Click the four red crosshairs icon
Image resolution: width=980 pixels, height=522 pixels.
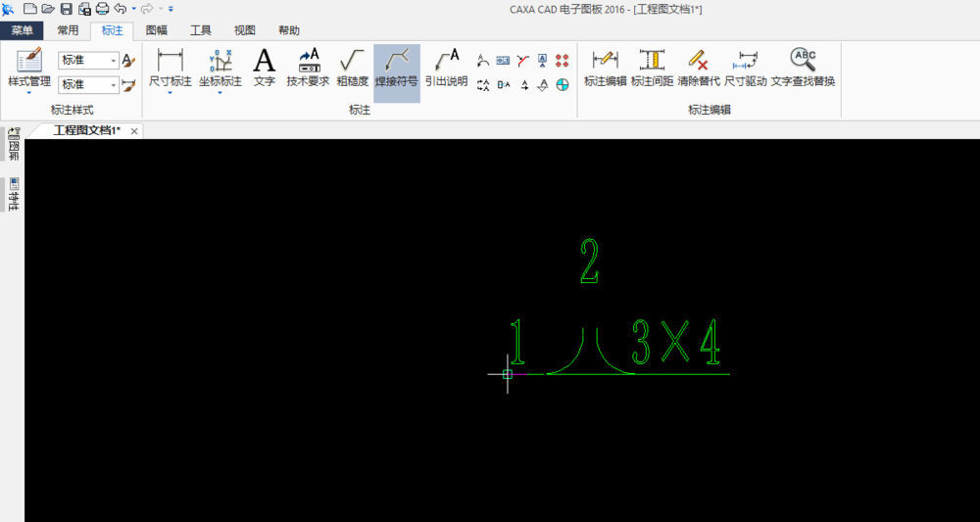(x=563, y=61)
